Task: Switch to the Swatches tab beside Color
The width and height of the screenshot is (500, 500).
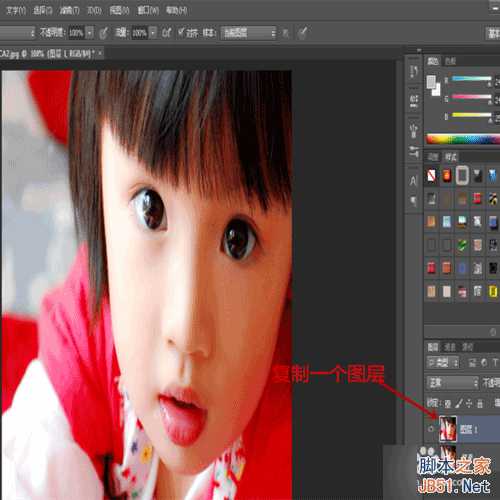Action: click(450, 61)
